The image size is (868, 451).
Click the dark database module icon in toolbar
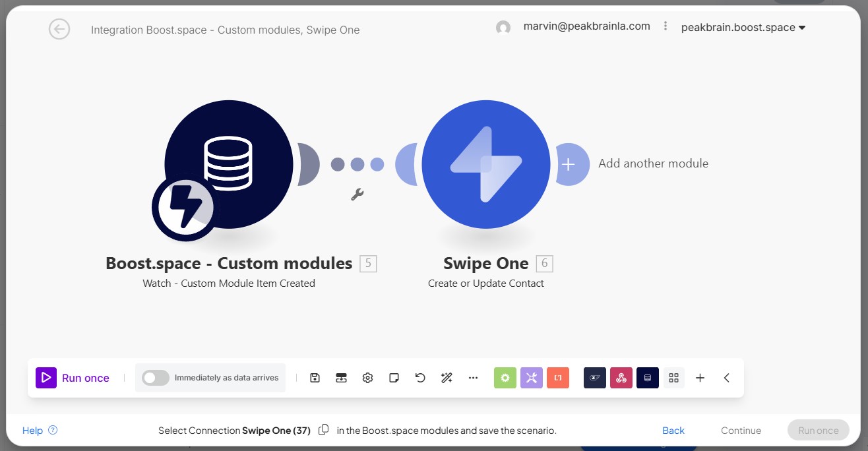click(648, 378)
